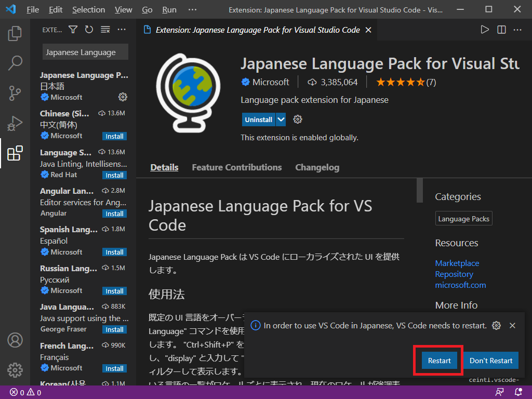
Task: Select the Russian Language Pack list entry
Action: coord(84,279)
